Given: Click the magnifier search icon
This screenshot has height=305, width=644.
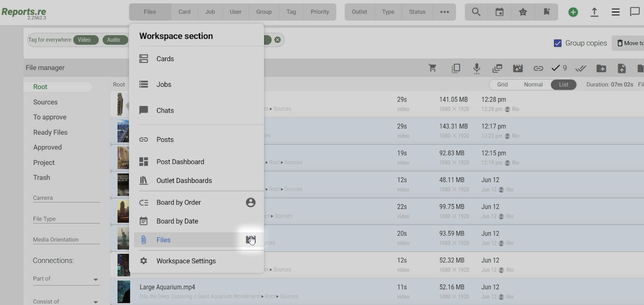Looking at the screenshot, I should tap(476, 12).
